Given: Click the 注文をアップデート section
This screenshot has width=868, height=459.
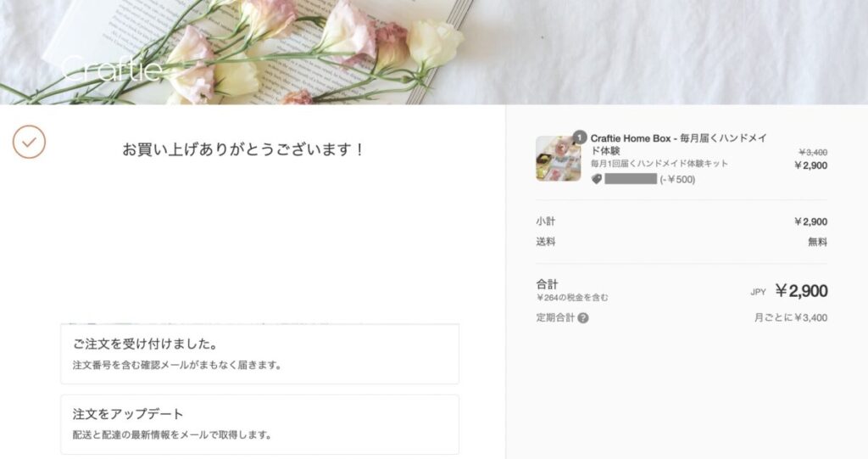Looking at the screenshot, I should (259, 424).
